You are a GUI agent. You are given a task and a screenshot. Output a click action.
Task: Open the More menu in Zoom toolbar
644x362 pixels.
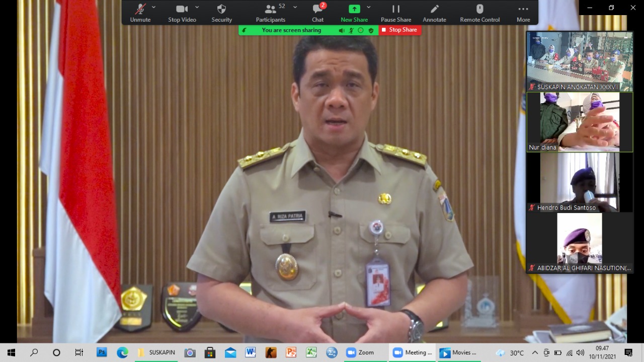coord(523,13)
